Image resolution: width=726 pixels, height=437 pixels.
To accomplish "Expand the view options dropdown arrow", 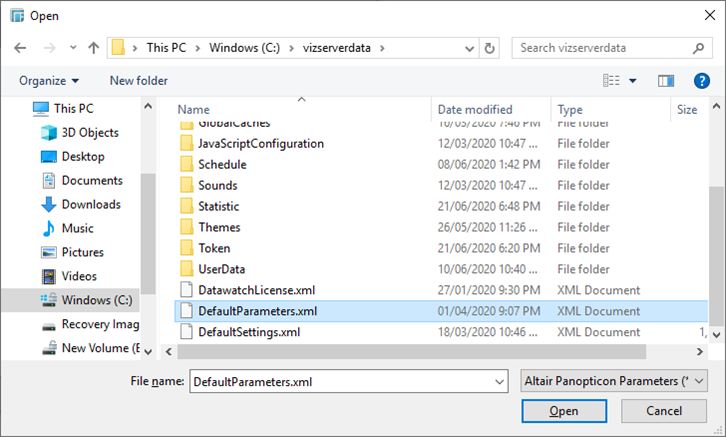I will point(633,80).
